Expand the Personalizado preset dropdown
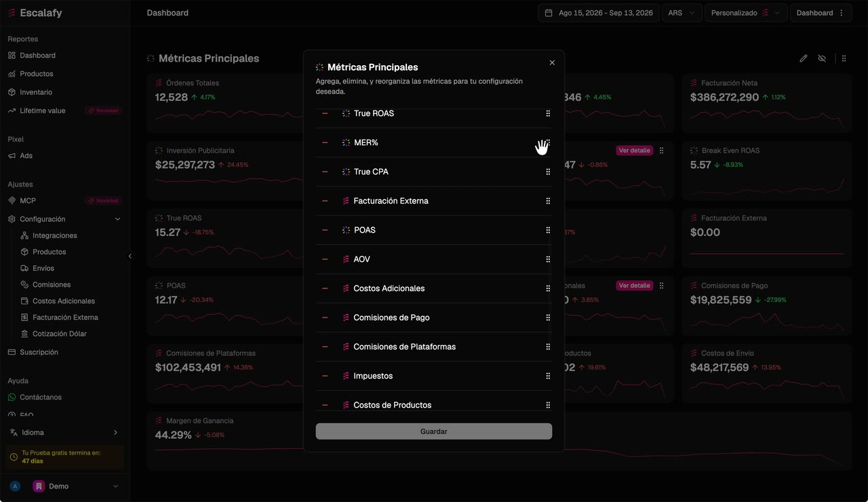 coord(746,13)
